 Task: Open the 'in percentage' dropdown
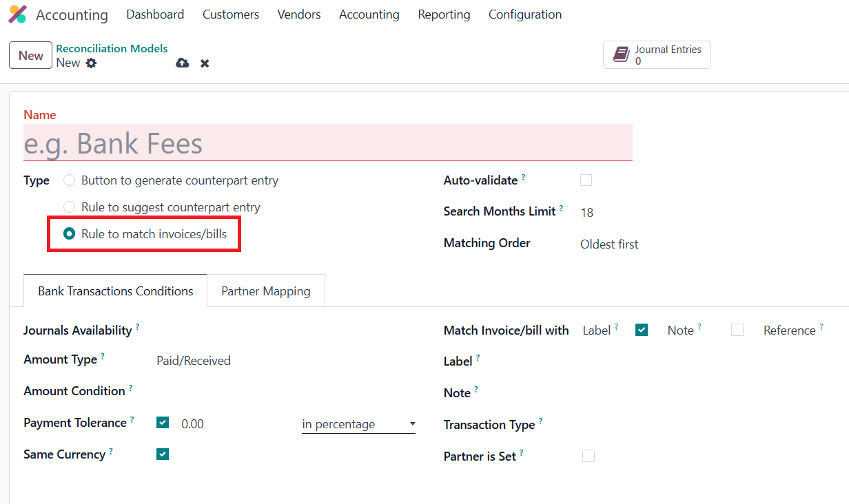[358, 424]
